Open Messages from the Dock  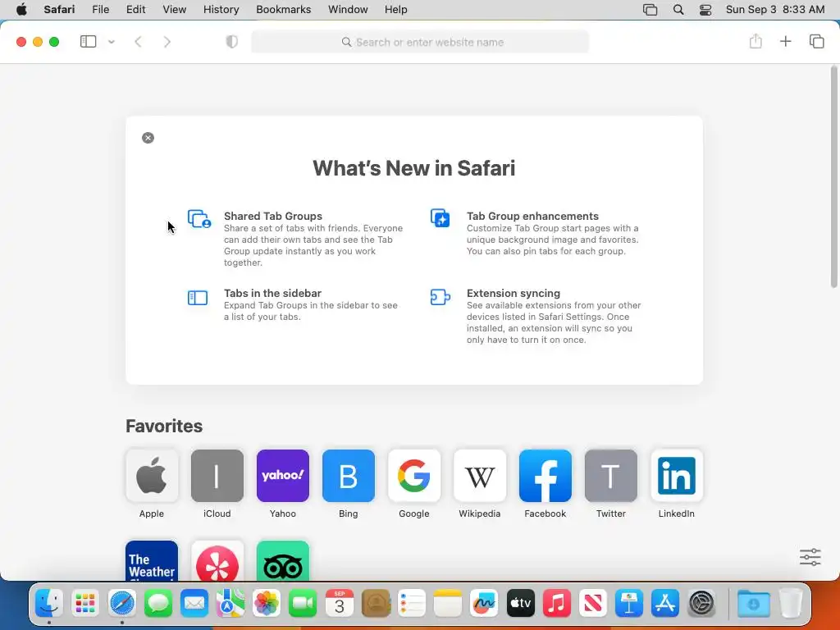pos(158,603)
